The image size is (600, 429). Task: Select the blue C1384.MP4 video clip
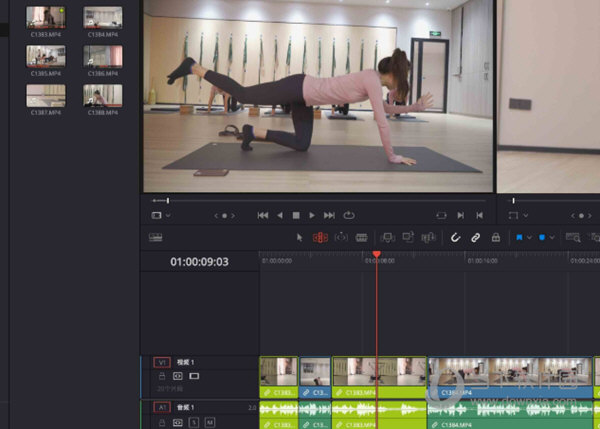(510, 377)
